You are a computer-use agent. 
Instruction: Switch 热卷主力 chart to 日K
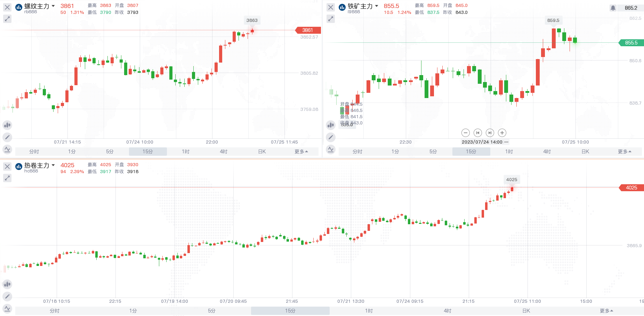pyautogui.click(x=526, y=311)
